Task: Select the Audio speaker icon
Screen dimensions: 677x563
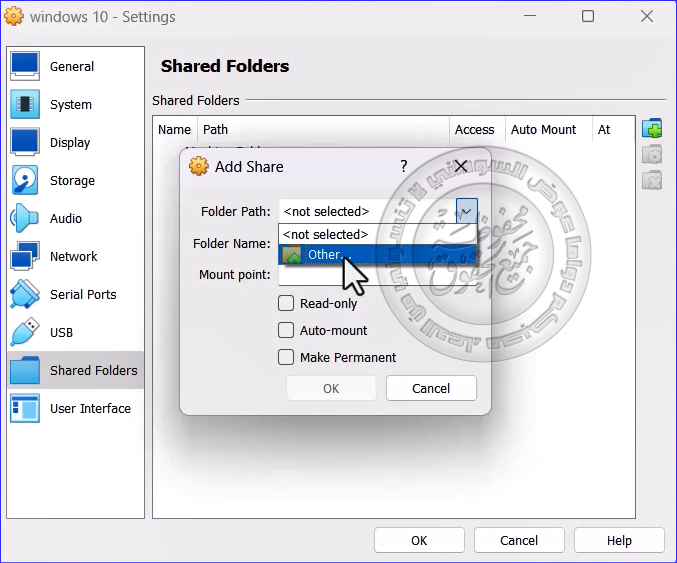Action: pos(24,218)
